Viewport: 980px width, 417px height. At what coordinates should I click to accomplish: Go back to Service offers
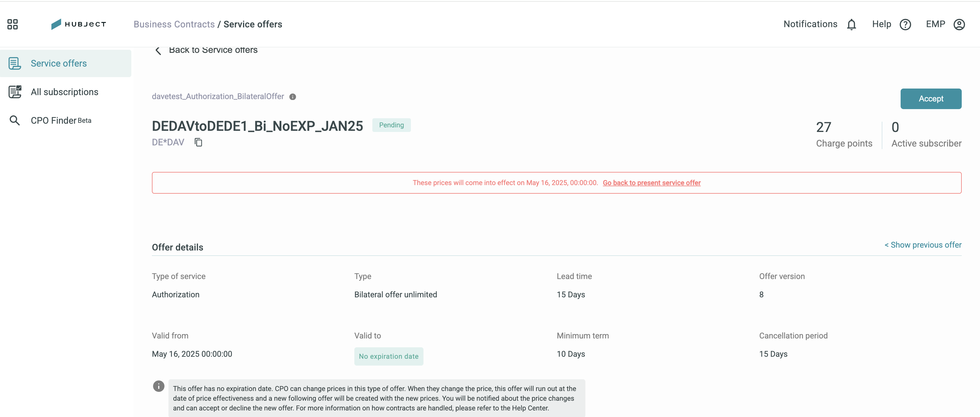tap(213, 50)
